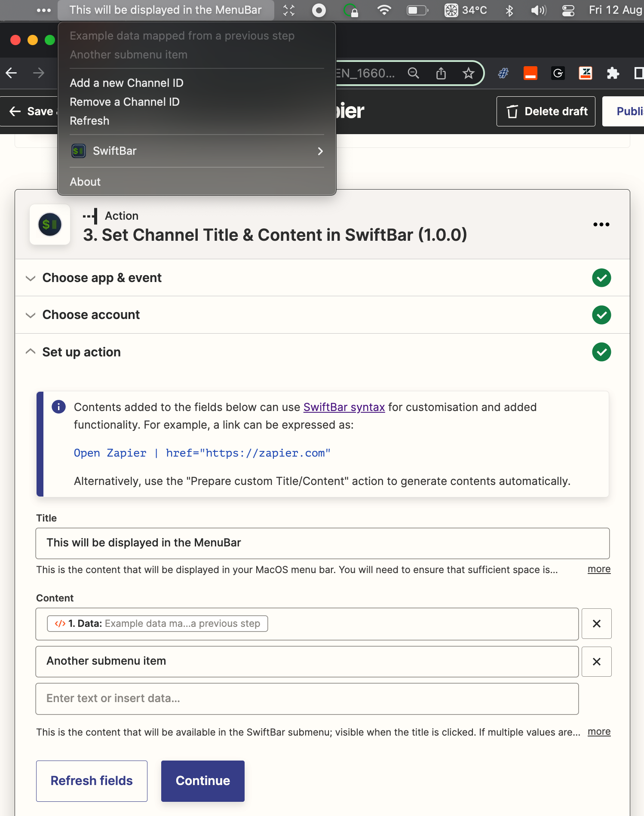This screenshot has width=644, height=816.
Task: Click the browser back arrow
Action: [x=12, y=73]
